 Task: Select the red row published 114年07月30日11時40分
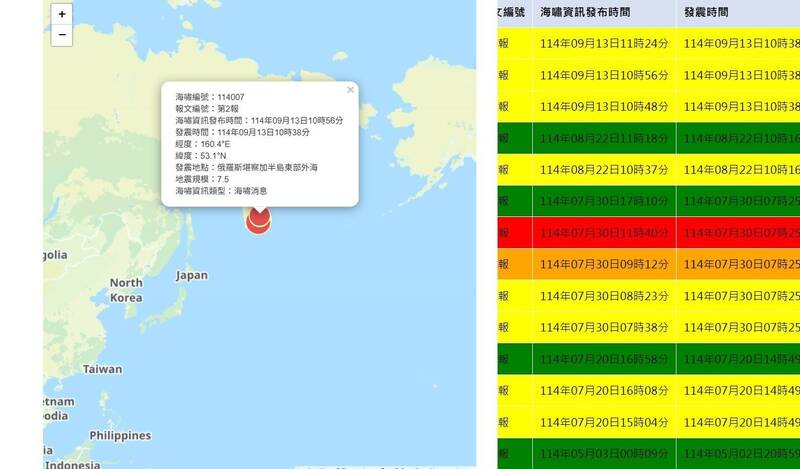click(x=648, y=233)
